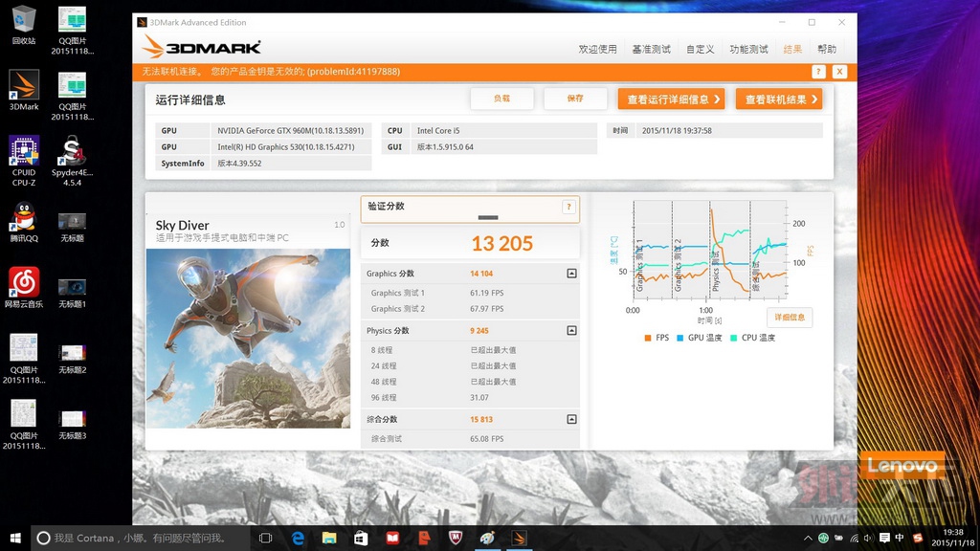
Task: Click the NVIDIA GeForce GTX 960M GPU entry
Action: tap(291, 130)
